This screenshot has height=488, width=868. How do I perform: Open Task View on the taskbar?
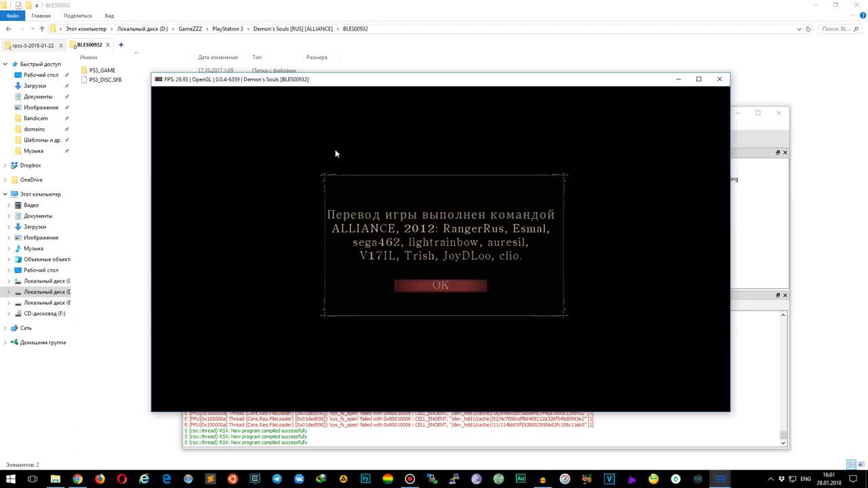pos(33,479)
